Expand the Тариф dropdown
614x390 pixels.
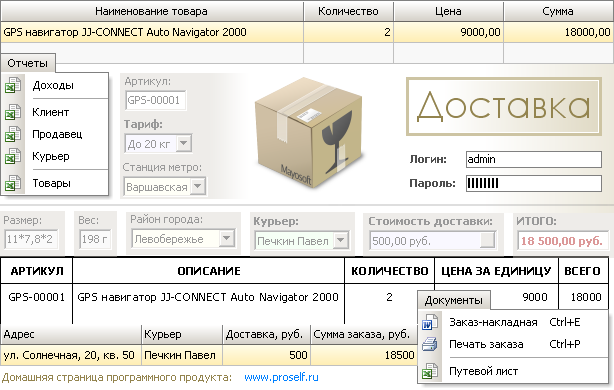[184, 143]
